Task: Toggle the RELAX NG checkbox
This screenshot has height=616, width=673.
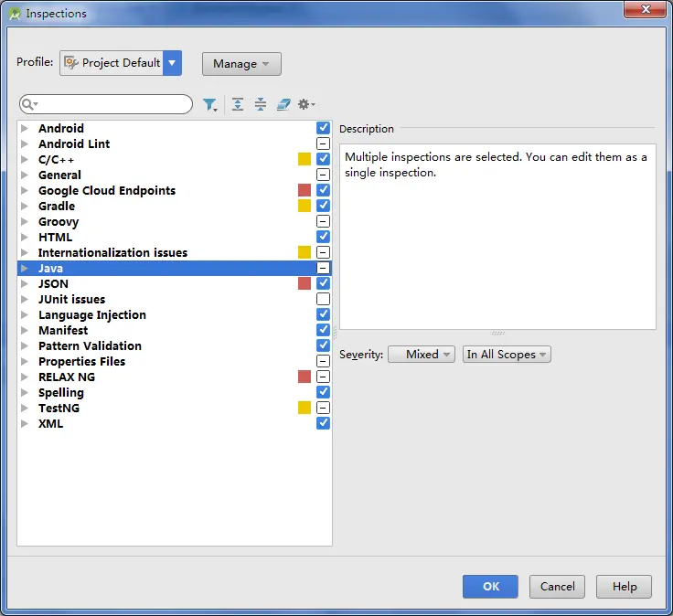Action: click(323, 377)
